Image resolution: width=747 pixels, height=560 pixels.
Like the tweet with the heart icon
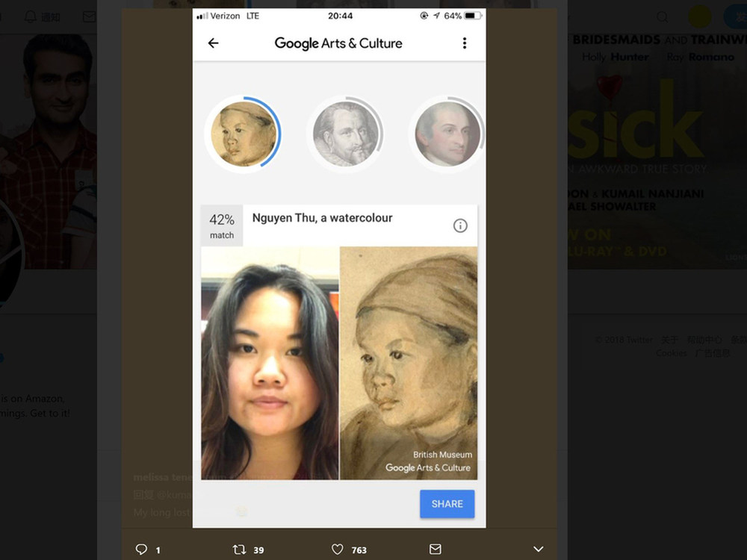(x=338, y=550)
